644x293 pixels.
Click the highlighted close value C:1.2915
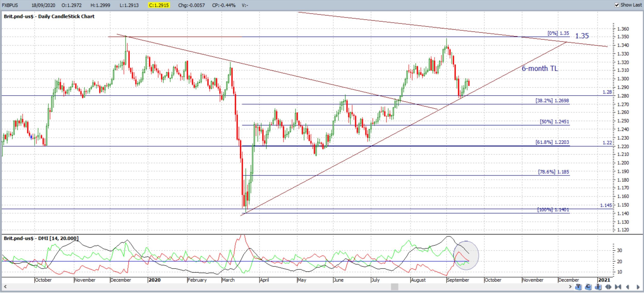click(159, 5)
